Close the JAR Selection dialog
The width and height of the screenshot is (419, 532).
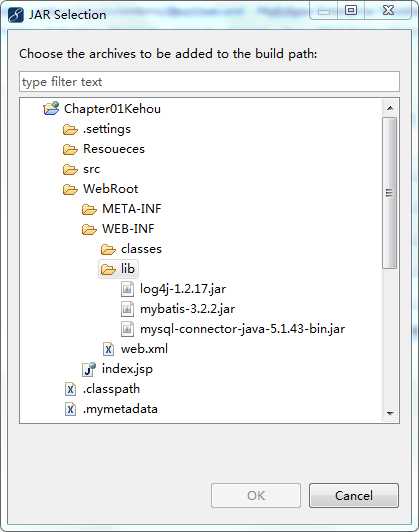click(x=388, y=10)
